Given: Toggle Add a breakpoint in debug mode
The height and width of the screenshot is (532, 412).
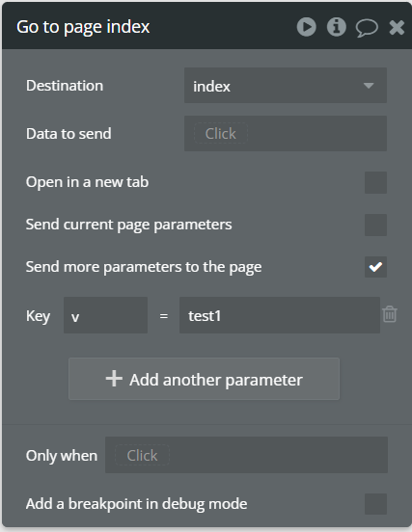Looking at the screenshot, I should (x=375, y=504).
